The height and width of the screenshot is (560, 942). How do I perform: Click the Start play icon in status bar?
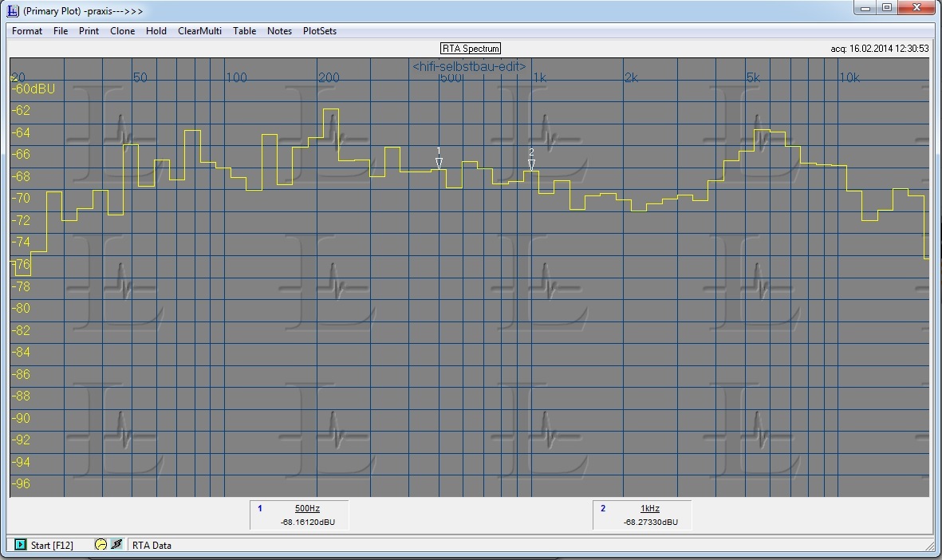[21, 544]
